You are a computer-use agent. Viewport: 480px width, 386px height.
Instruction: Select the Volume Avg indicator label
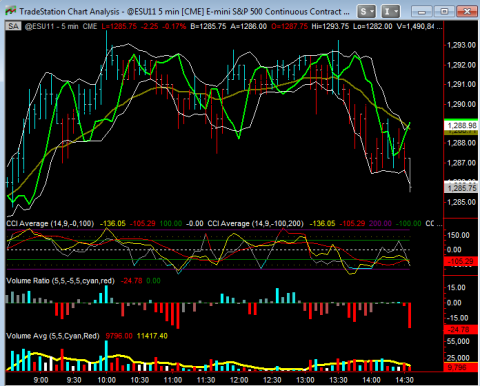point(53,336)
